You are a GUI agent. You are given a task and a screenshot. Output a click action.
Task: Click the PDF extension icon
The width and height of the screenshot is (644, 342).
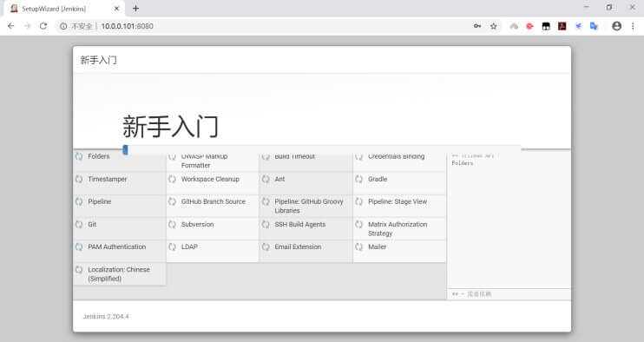[562, 26]
